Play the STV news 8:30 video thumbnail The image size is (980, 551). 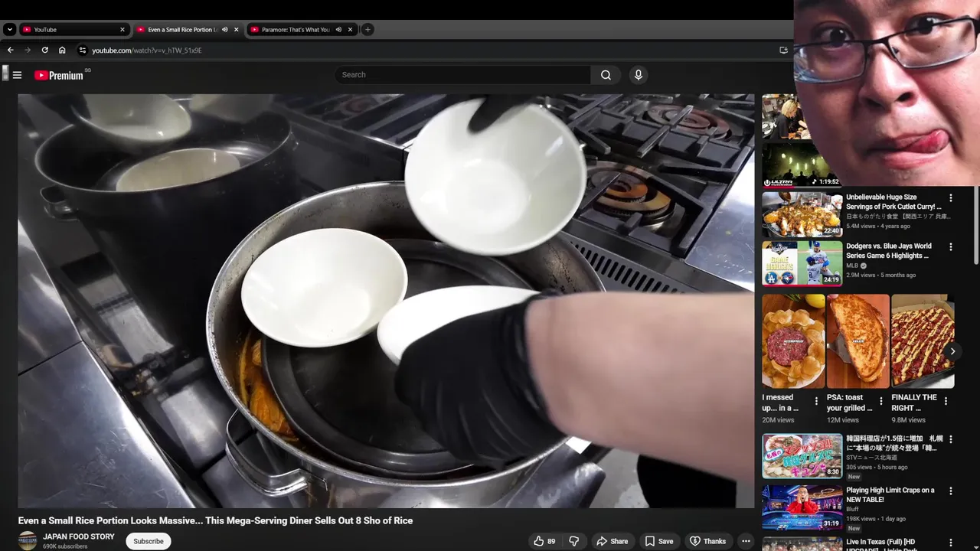pyautogui.click(x=802, y=456)
